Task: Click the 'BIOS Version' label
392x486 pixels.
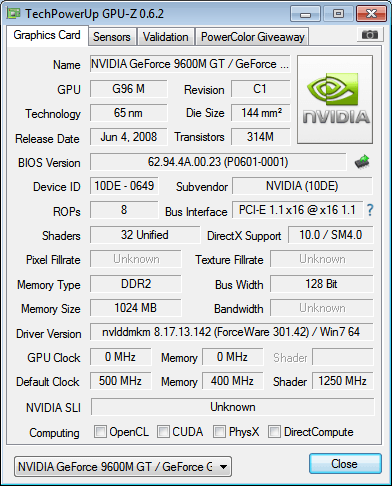Action: click(49, 163)
